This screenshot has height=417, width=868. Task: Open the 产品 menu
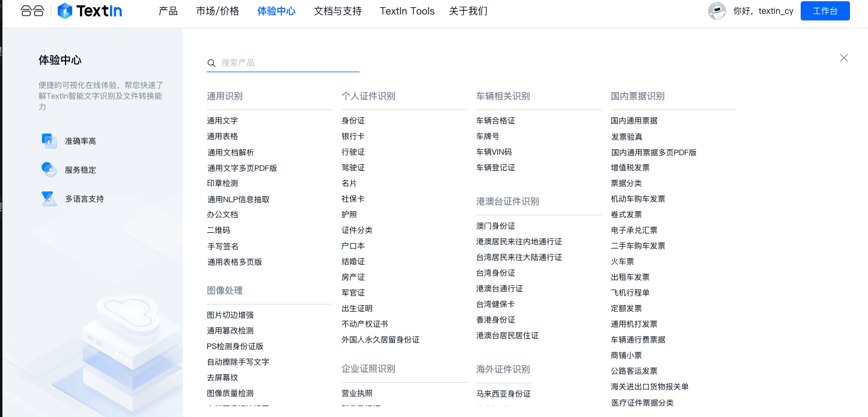click(168, 11)
